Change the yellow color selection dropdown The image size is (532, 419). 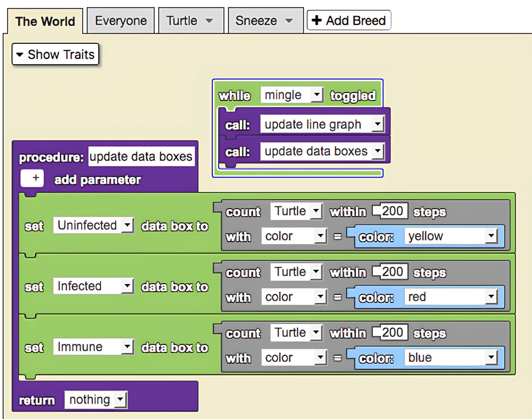[491, 236]
